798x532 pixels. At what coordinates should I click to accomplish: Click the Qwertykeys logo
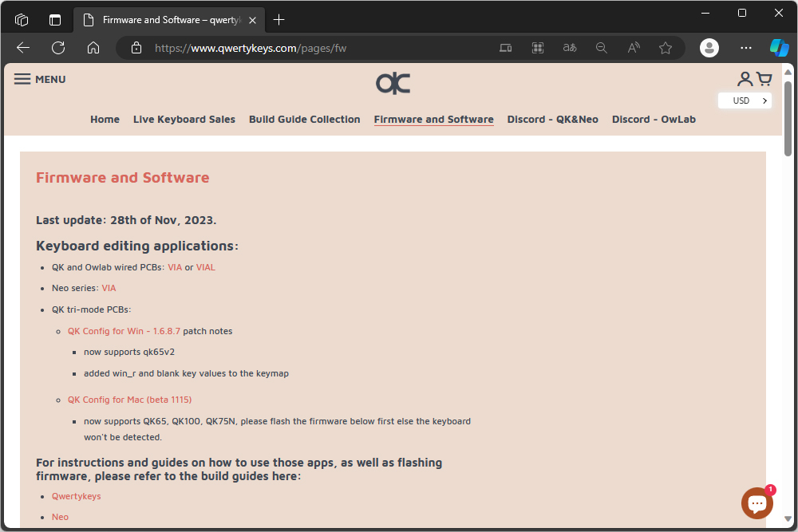(393, 84)
